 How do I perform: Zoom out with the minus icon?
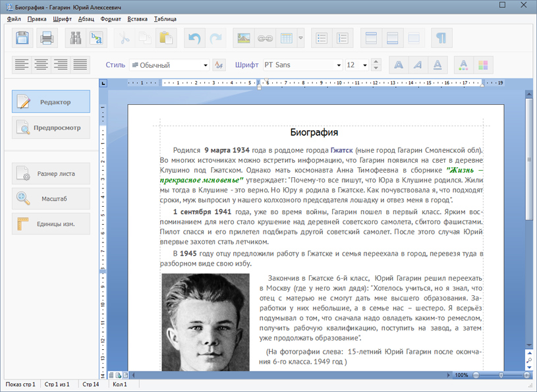coord(476,376)
